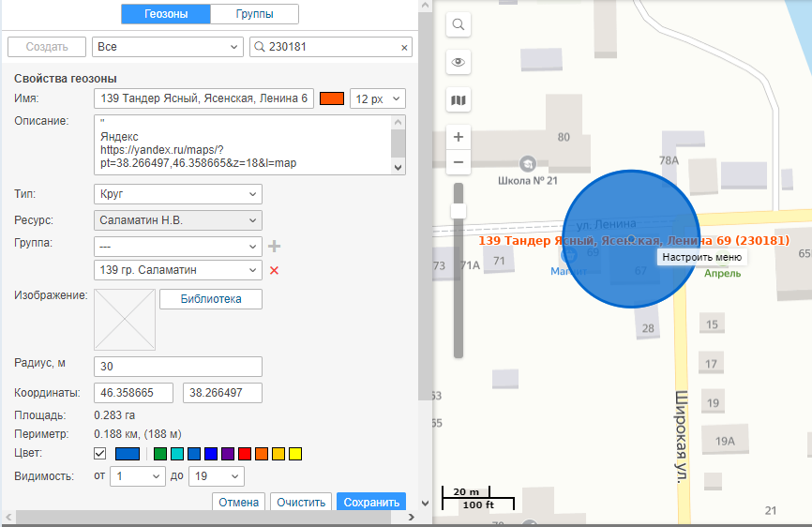Switch to the Группы tab
Screen dimensions: 812x527
[254, 14]
